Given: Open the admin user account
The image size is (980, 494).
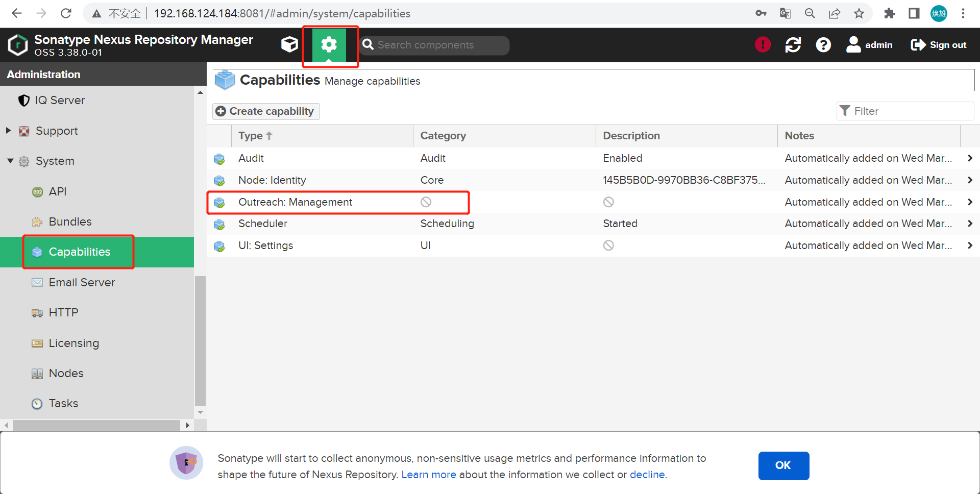Looking at the screenshot, I should click(x=869, y=45).
